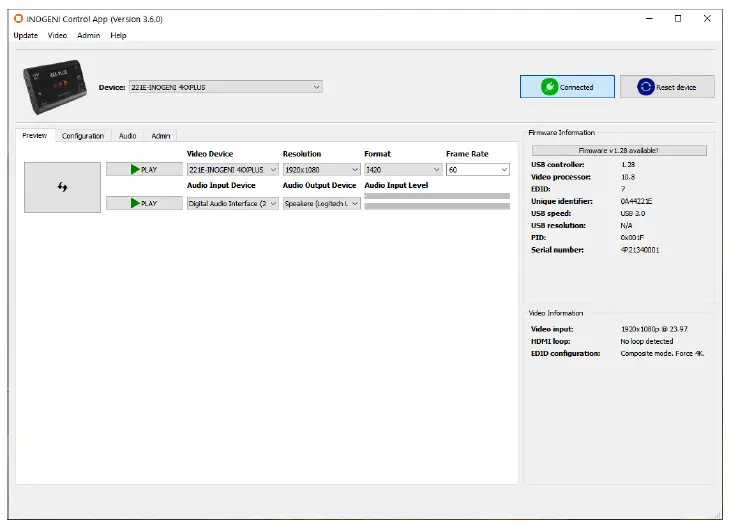Click the Firmware v1.28 available button

click(x=619, y=150)
